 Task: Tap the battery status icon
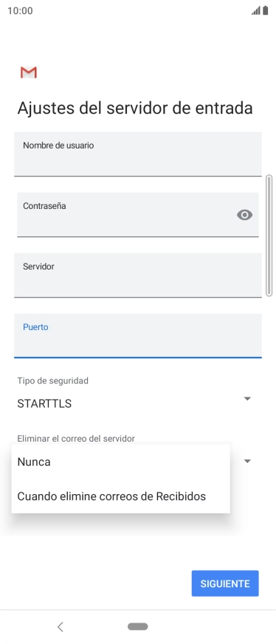(x=266, y=10)
